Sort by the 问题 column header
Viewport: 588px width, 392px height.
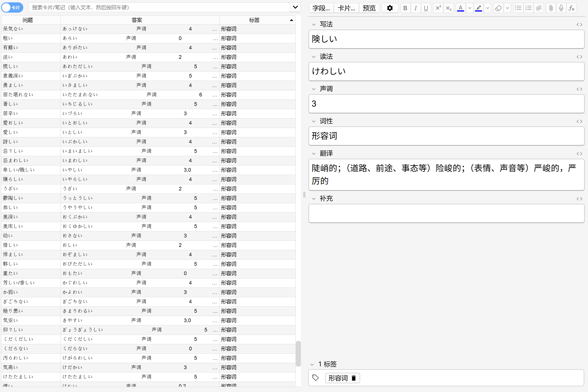[31, 20]
